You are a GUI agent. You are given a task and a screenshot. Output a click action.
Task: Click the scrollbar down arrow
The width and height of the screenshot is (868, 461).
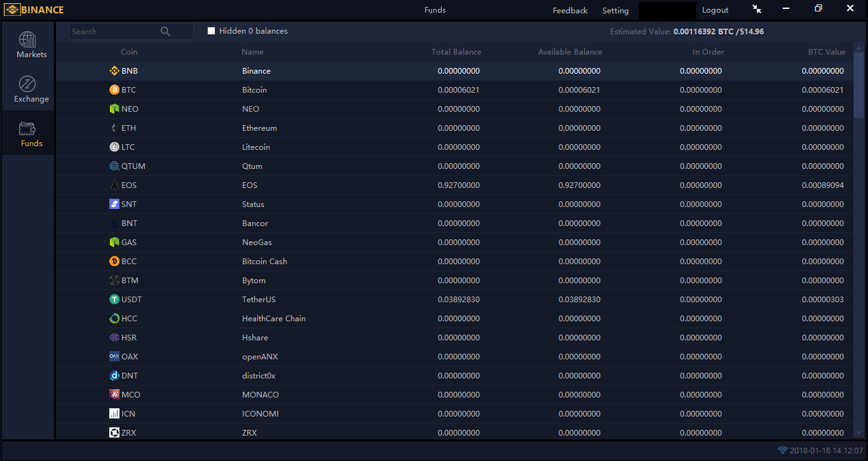pos(859,434)
